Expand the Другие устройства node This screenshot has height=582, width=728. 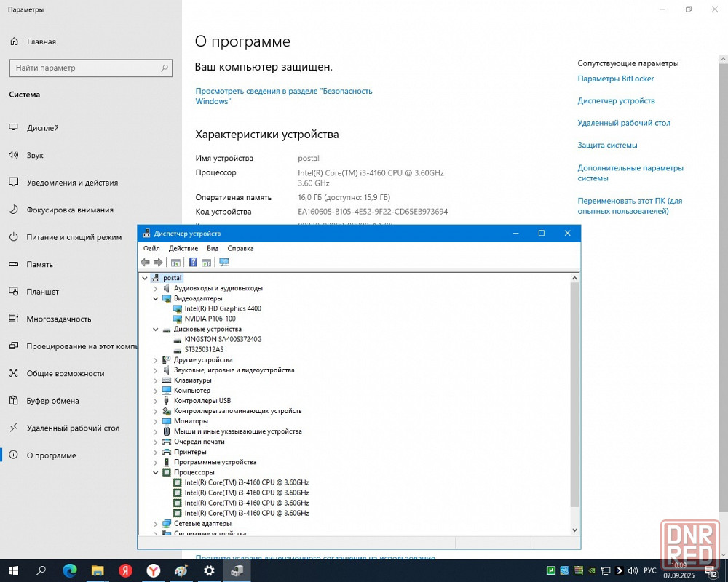156,359
